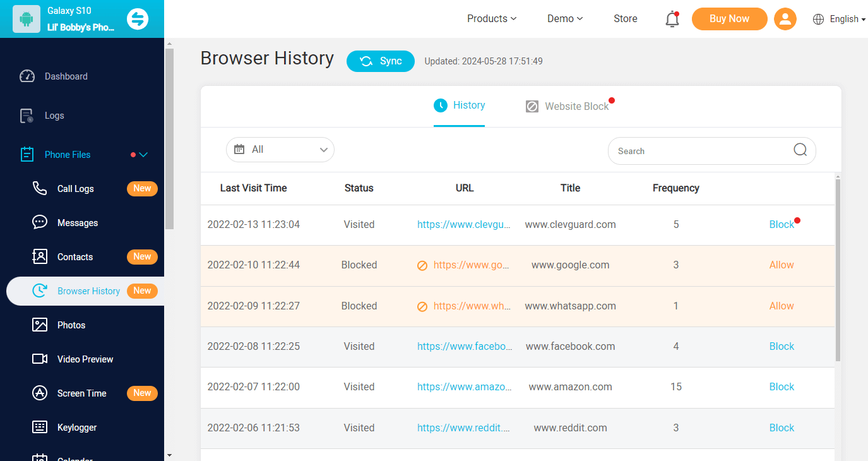Open Keylogger in the sidebar
The height and width of the screenshot is (461, 868).
tap(77, 428)
